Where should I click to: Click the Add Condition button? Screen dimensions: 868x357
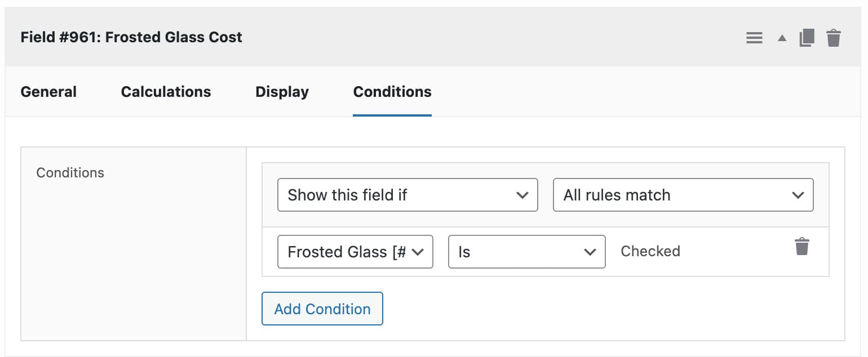[x=322, y=309]
